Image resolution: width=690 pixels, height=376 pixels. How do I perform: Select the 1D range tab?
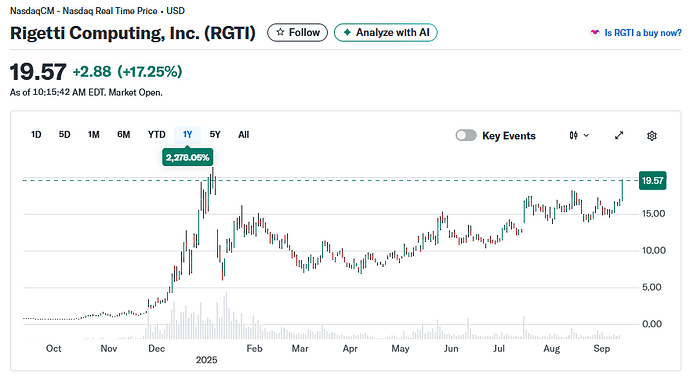(x=36, y=135)
